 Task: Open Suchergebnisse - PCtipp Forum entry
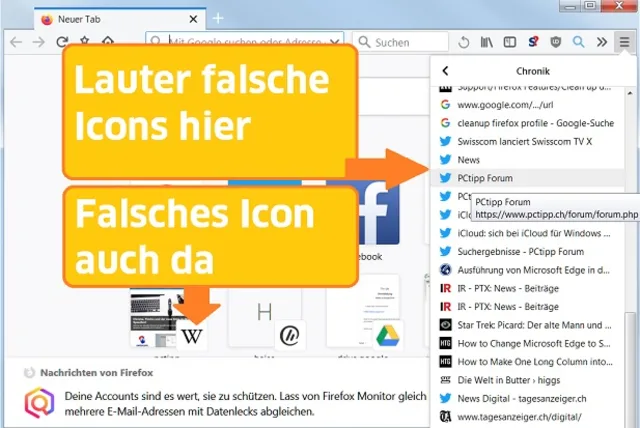pyautogui.click(x=527, y=252)
